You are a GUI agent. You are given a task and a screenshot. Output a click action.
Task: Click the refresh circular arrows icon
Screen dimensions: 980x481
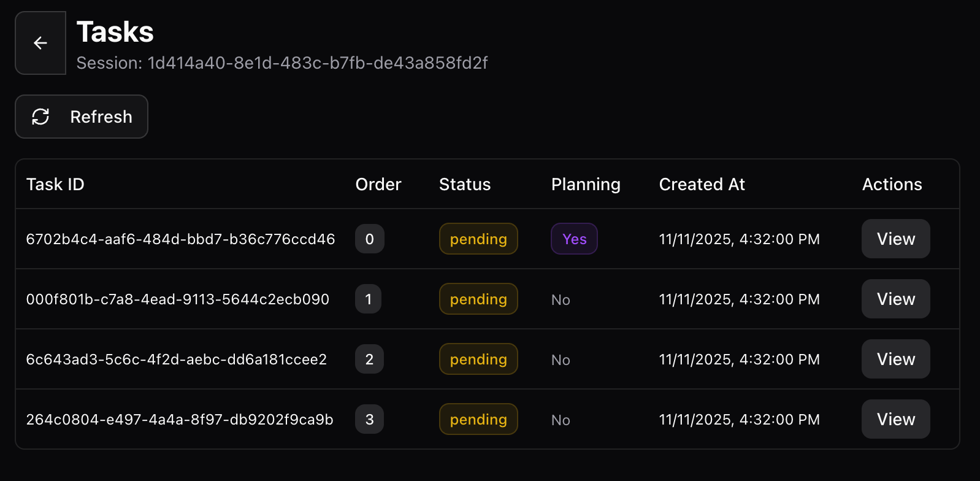point(40,117)
